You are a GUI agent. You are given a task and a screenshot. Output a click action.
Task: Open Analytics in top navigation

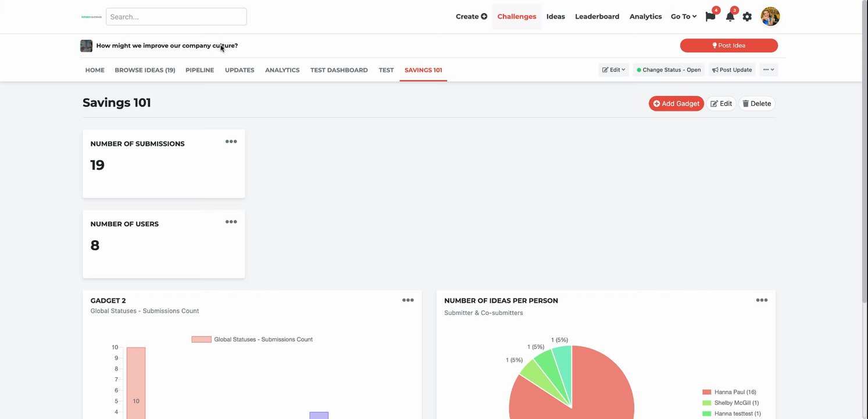(x=645, y=17)
